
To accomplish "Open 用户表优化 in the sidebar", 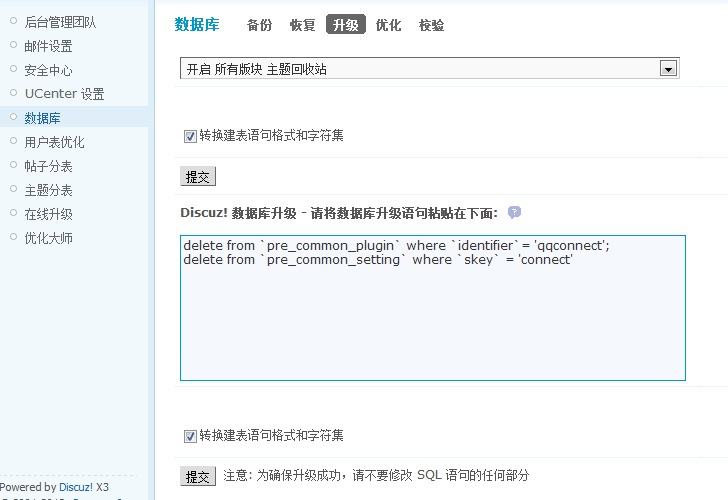I will coord(54,142).
